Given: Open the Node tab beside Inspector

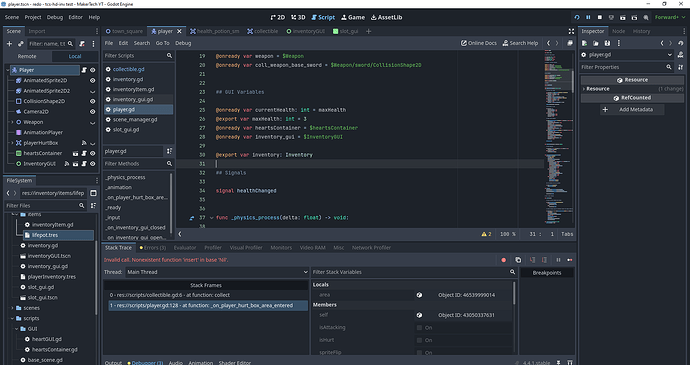Looking at the screenshot, I should pyautogui.click(x=618, y=31).
